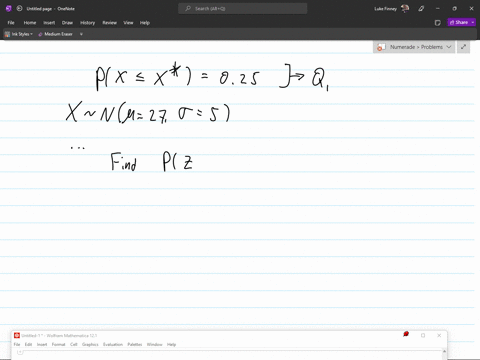Open the History tab
The height and width of the screenshot is (360, 480).
click(88, 23)
